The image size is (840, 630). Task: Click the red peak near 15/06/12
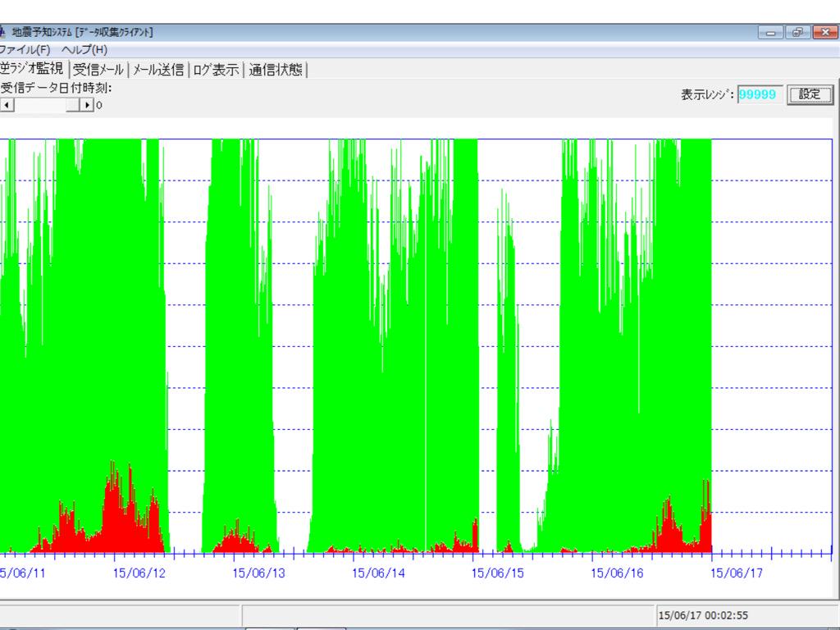tap(113, 509)
